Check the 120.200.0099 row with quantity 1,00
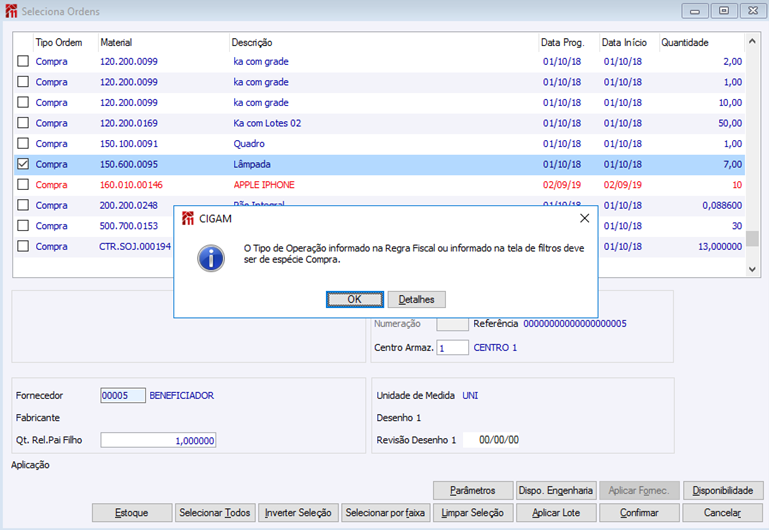The height and width of the screenshot is (530, 769). pyautogui.click(x=23, y=82)
